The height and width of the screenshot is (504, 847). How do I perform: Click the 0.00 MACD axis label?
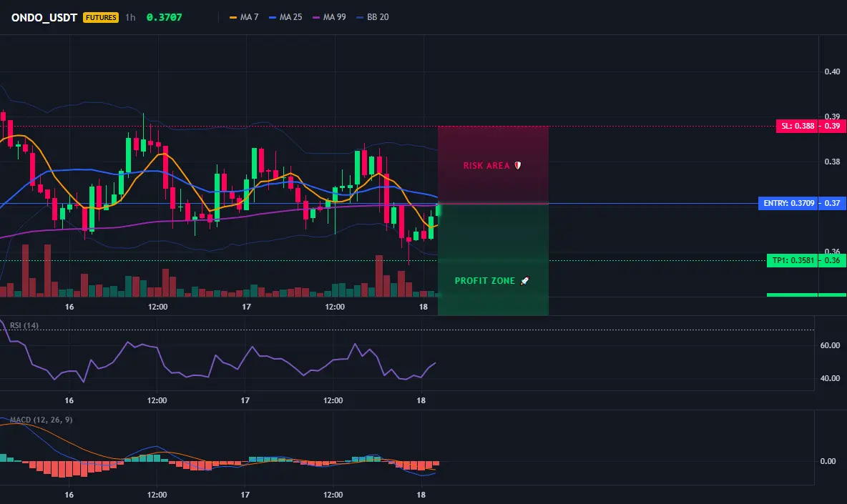[x=828, y=461]
